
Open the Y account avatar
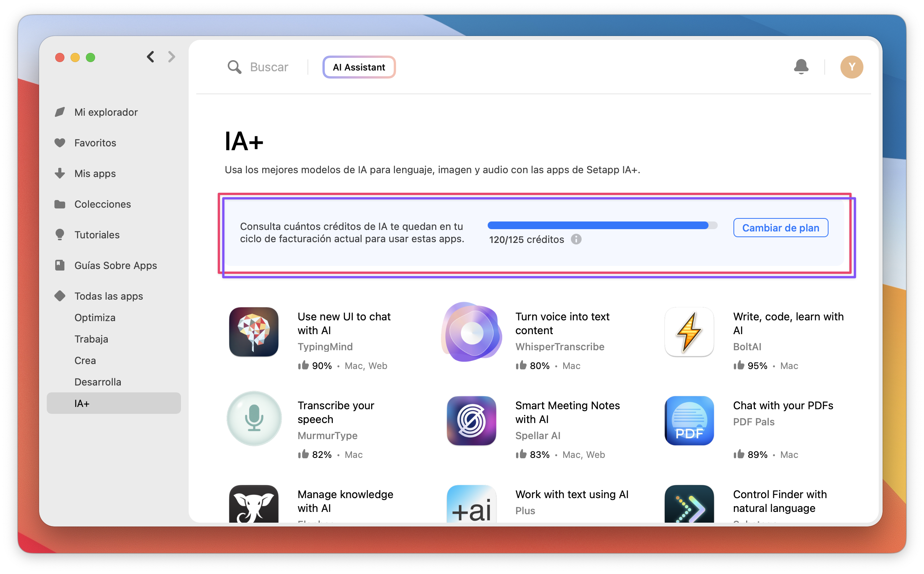coord(852,67)
